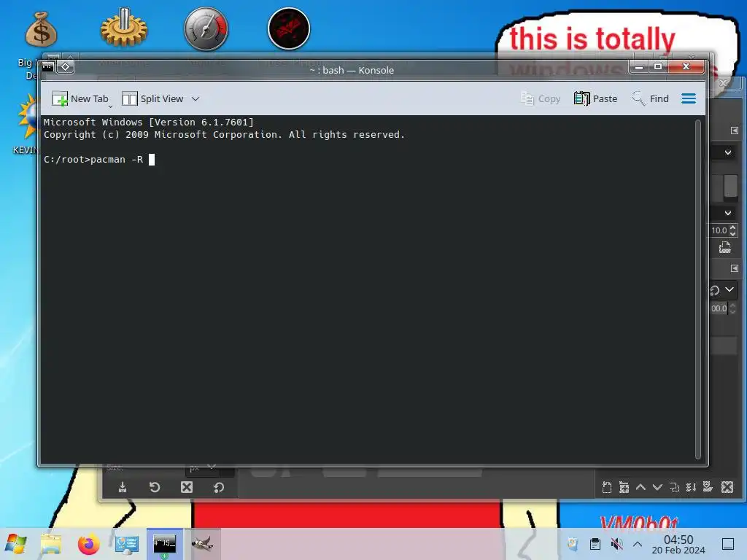Click the Split View button in Konsole
Viewport: 747px width, 560px height.
pyautogui.click(x=152, y=98)
